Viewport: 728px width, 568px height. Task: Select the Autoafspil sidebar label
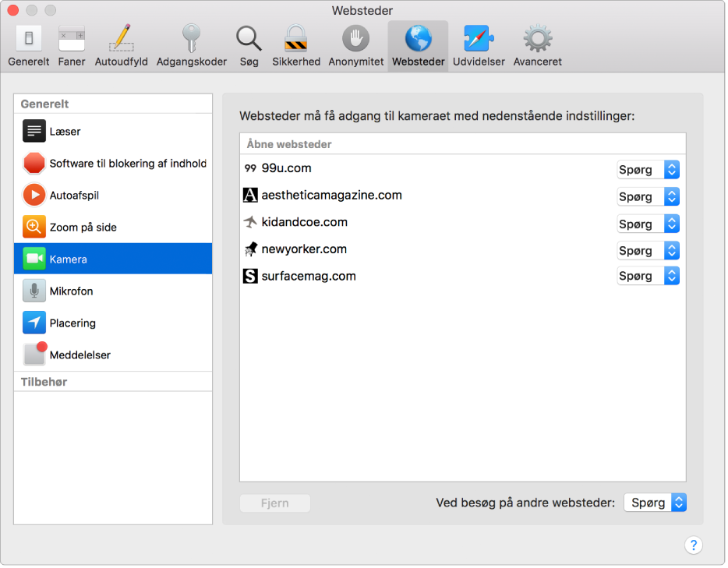[x=74, y=196]
